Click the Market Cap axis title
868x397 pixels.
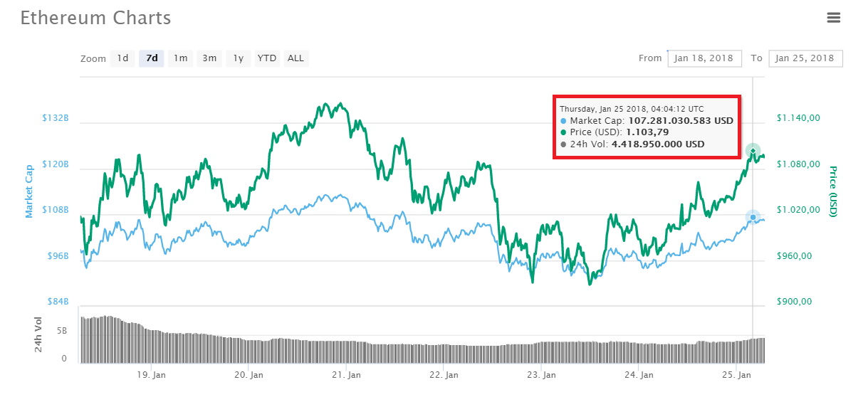pyautogui.click(x=30, y=191)
